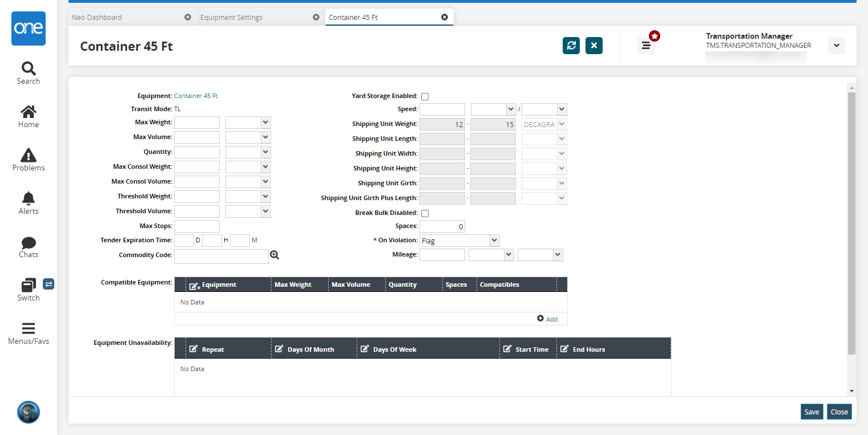Click the Save button

point(812,412)
